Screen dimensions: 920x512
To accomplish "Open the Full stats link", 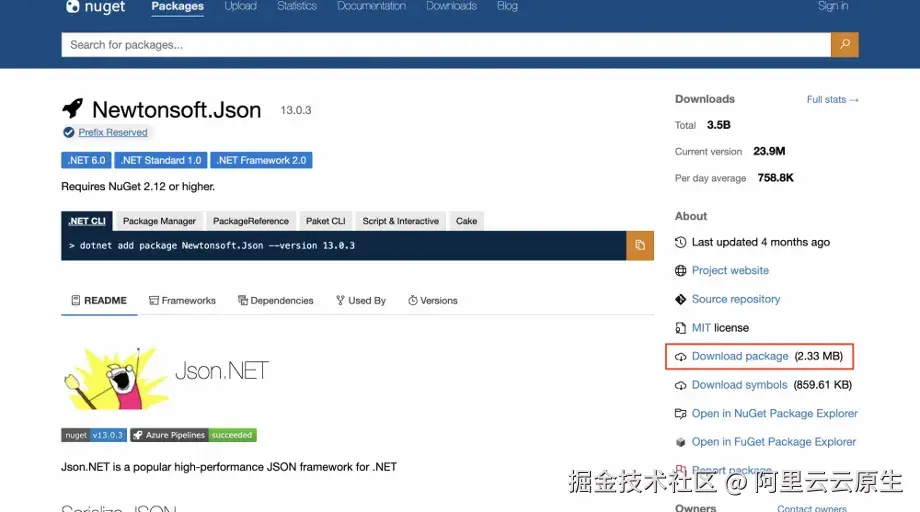I will (x=832, y=100).
